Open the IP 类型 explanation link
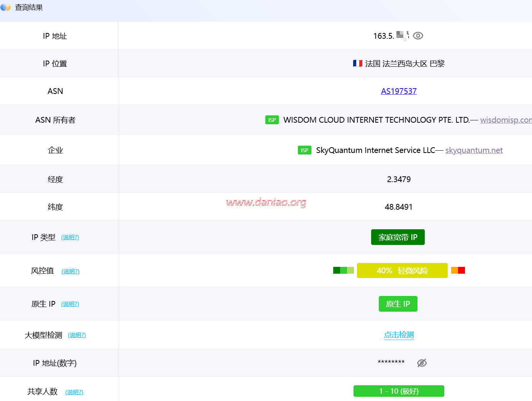 pos(70,237)
